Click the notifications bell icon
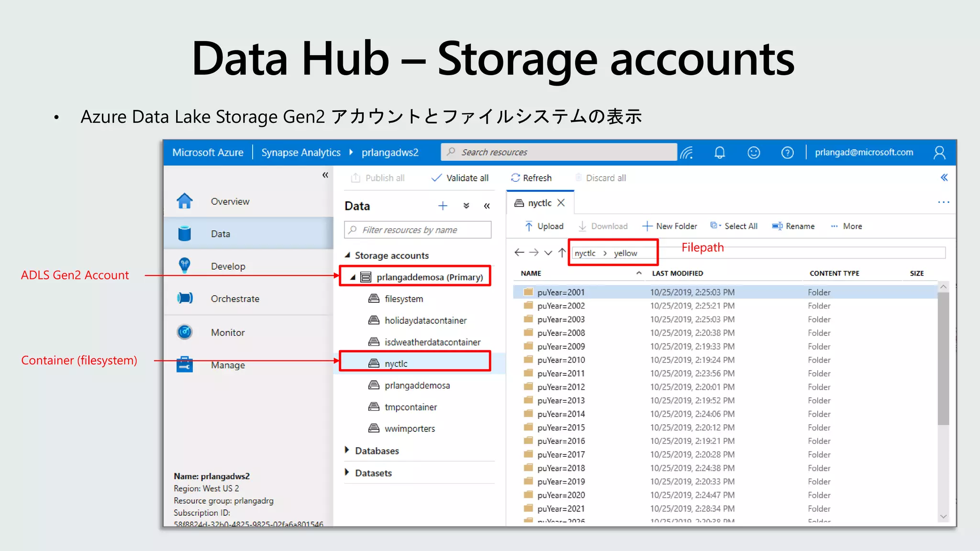 tap(719, 153)
